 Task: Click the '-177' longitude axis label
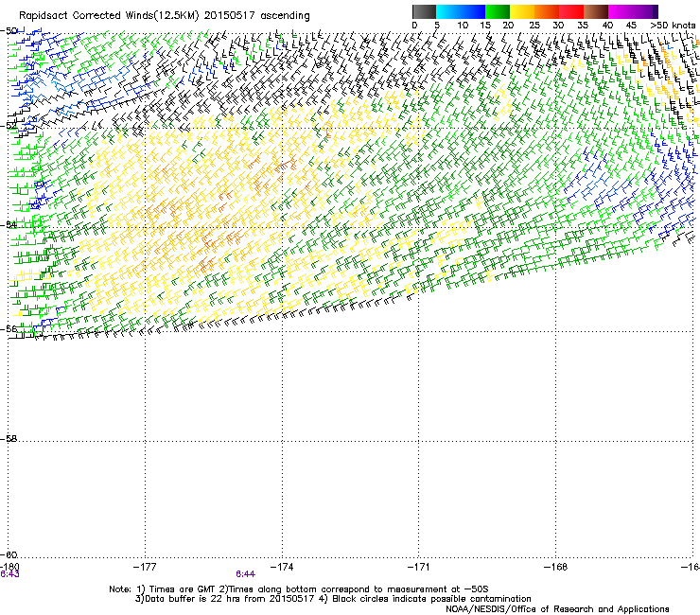tap(145, 567)
